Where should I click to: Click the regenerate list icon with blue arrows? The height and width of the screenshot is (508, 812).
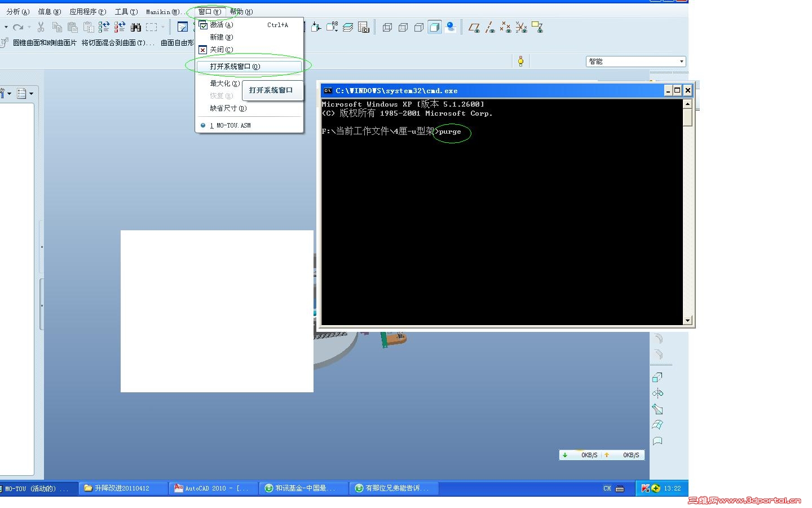click(x=104, y=27)
